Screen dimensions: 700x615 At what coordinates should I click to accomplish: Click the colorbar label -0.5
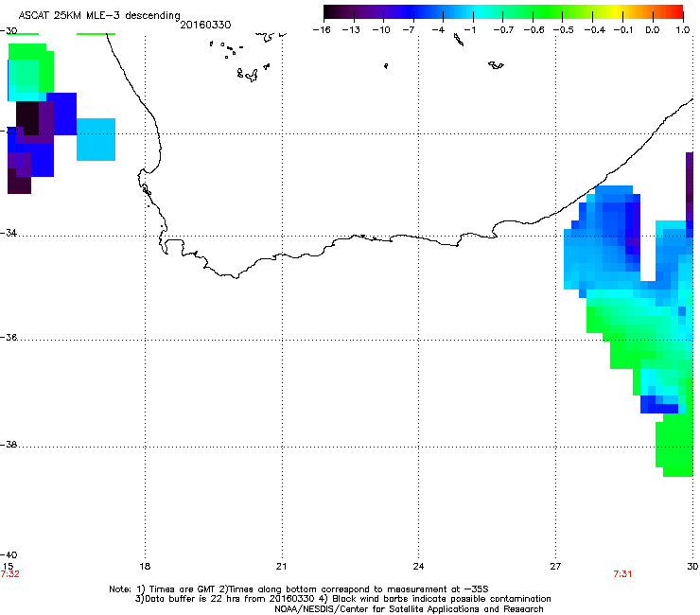564,30
